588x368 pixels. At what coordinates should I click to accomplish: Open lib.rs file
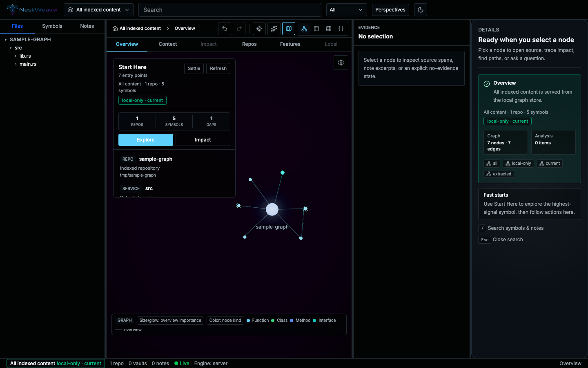pos(25,56)
